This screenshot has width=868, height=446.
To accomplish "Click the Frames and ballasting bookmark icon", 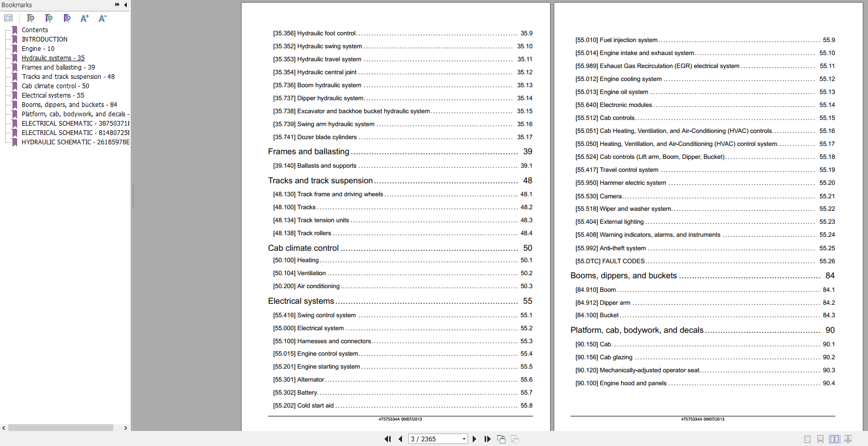I will click(x=15, y=67).
